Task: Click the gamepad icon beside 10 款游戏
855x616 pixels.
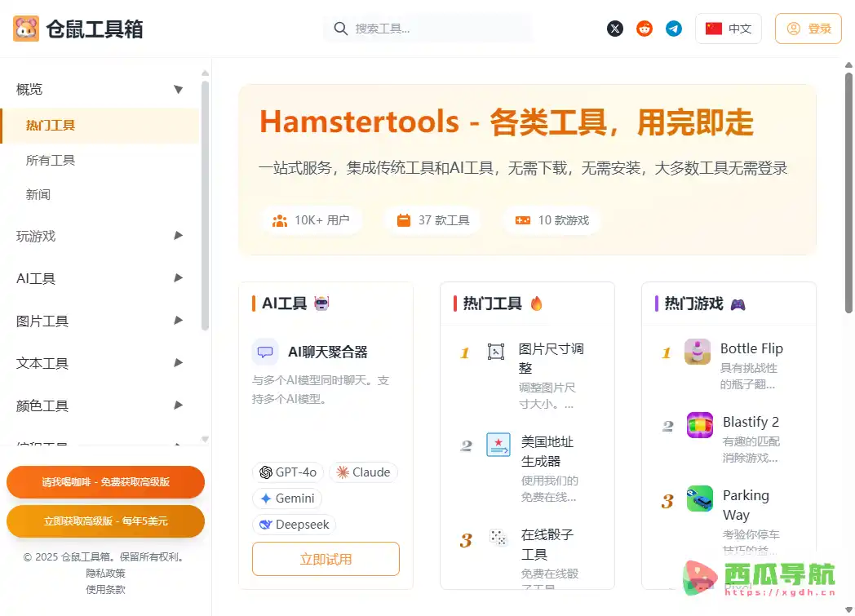Action: pos(523,220)
